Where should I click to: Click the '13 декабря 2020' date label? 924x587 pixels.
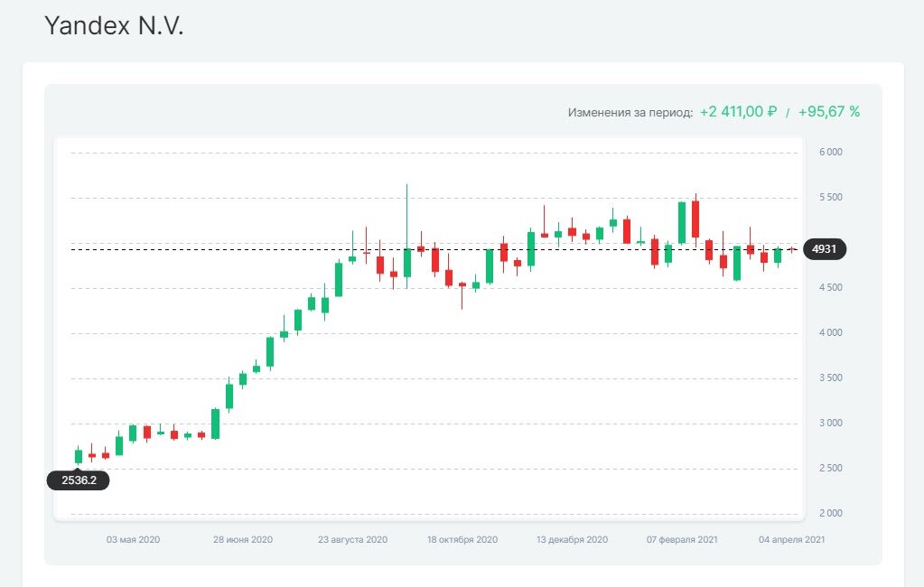tap(572, 539)
